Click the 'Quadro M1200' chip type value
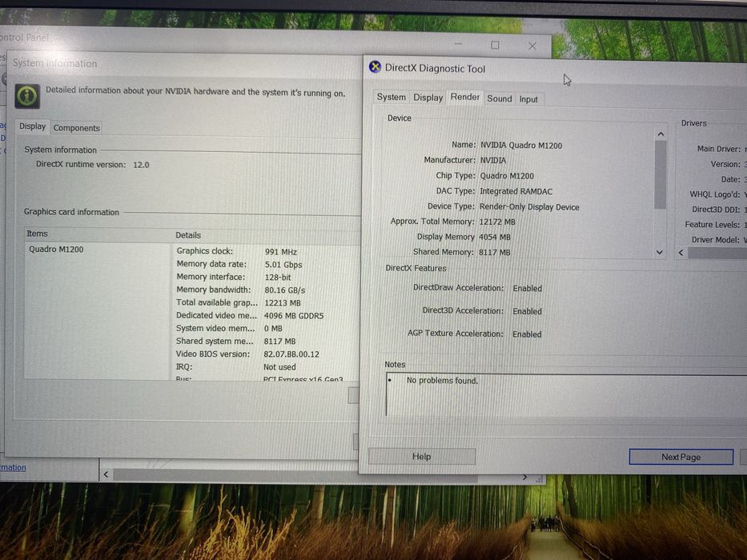The height and width of the screenshot is (560, 747). (507, 176)
